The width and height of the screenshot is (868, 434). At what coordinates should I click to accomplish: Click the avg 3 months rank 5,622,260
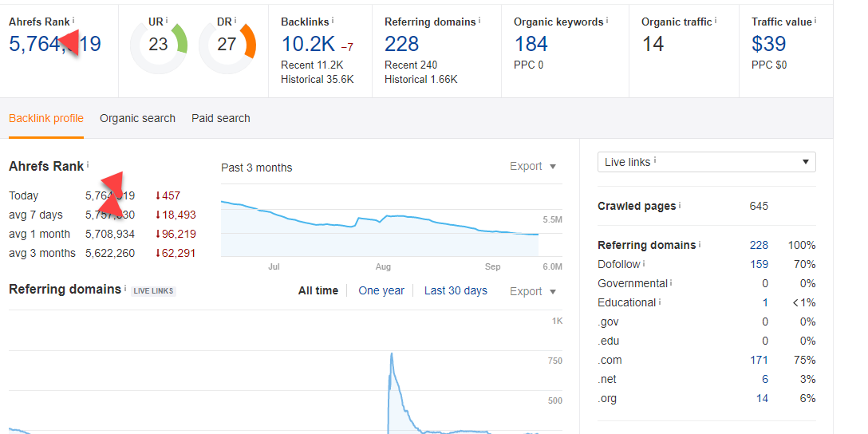(x=110, y=254)
